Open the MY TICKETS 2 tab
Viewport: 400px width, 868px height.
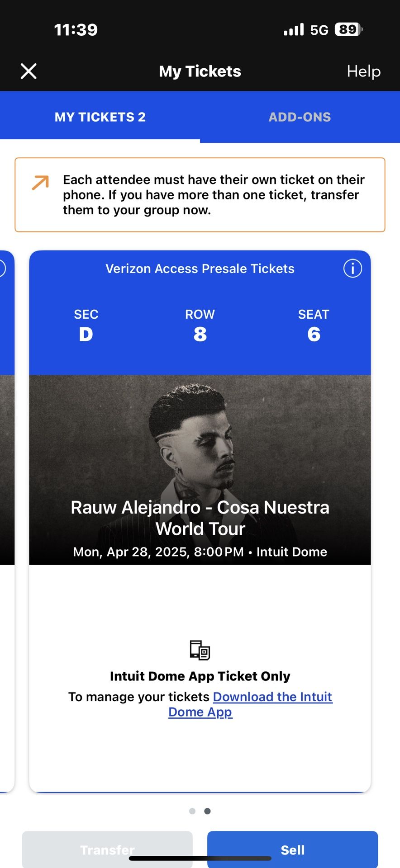[x=100, y=117]
